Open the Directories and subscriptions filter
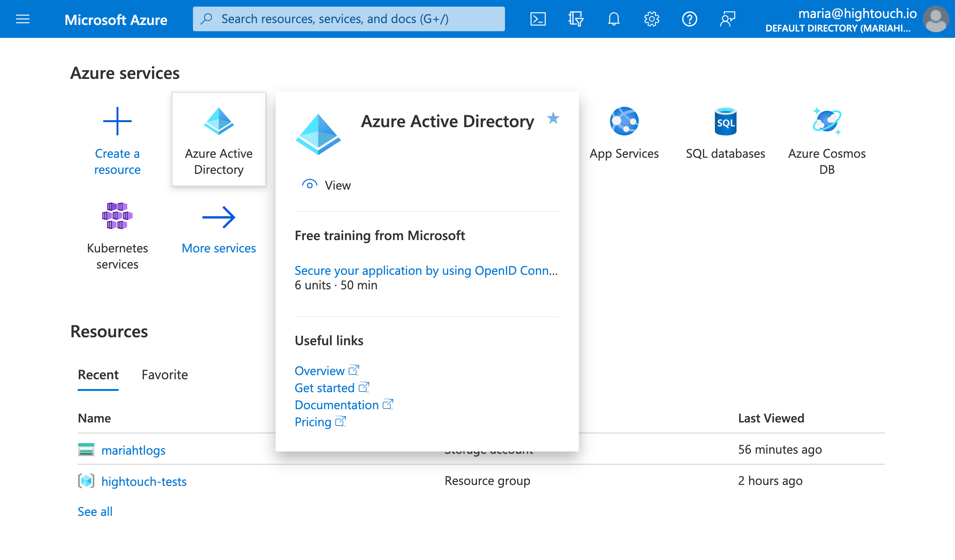Screen dimensions: 955x560 click(576, 19)
